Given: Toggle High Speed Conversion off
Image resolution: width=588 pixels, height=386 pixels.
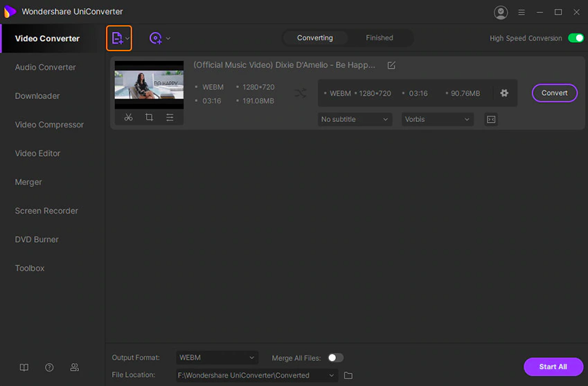Looking at the screenshot, I should coord(576,38).
